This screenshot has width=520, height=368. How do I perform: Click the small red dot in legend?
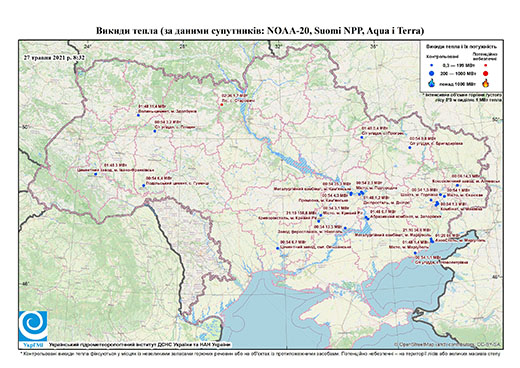click(485, 66)
